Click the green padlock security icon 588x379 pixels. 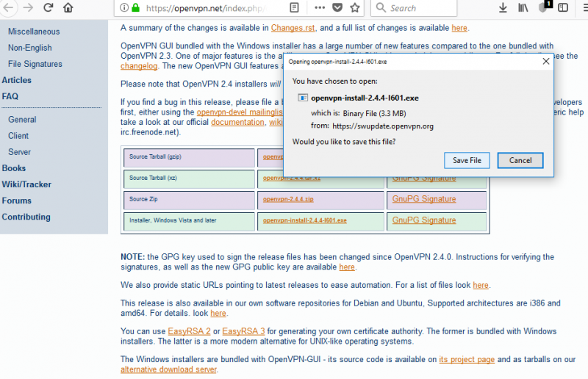click(x=136, y=7)
